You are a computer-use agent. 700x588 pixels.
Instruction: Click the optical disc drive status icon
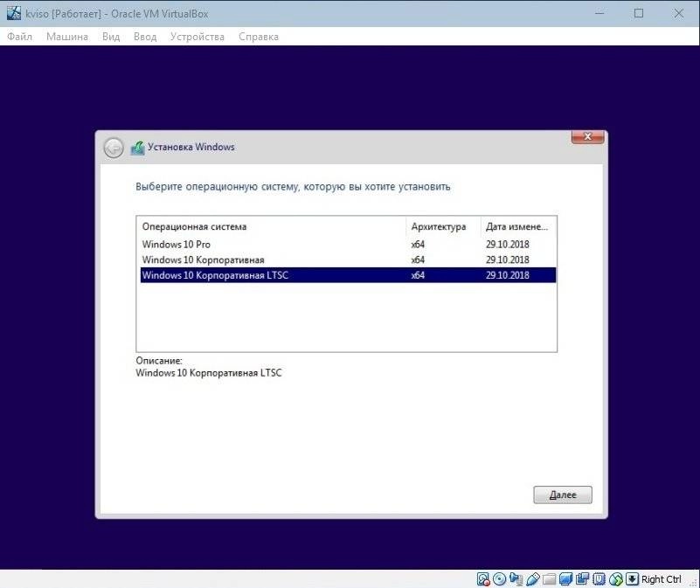point(499,579)
